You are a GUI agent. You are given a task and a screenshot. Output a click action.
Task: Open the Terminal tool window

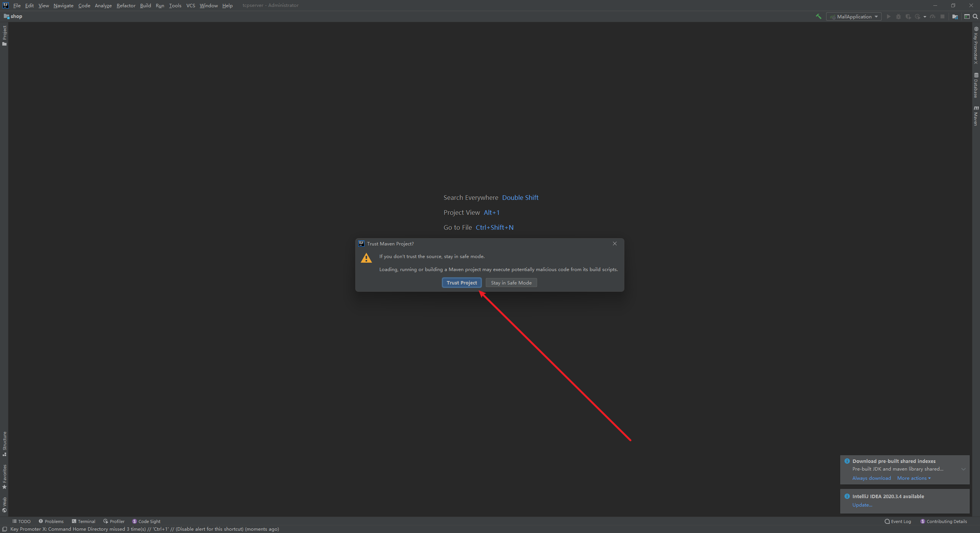83,521
